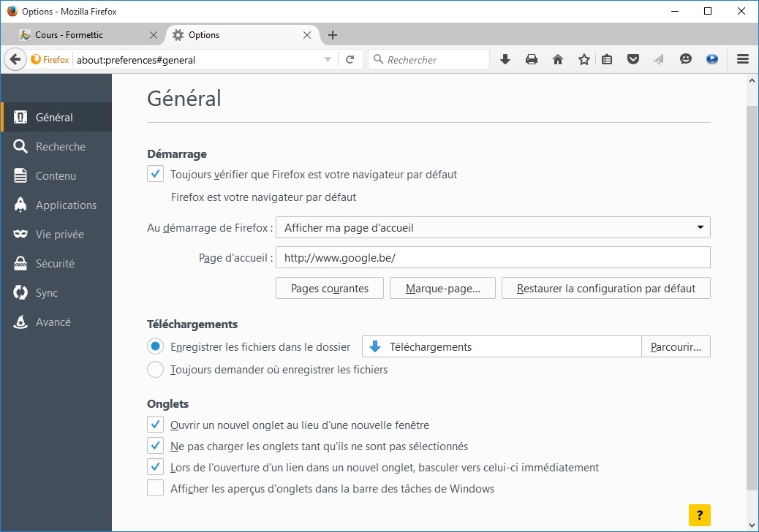759x532 pixels.
Task: Go to the home page icon
Action: coord(558,59)
